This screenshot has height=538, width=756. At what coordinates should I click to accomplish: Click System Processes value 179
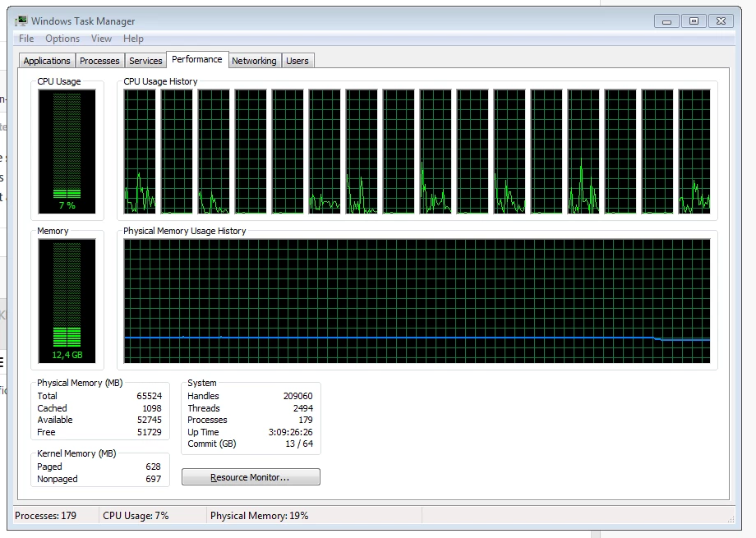[x=306, y=420]
